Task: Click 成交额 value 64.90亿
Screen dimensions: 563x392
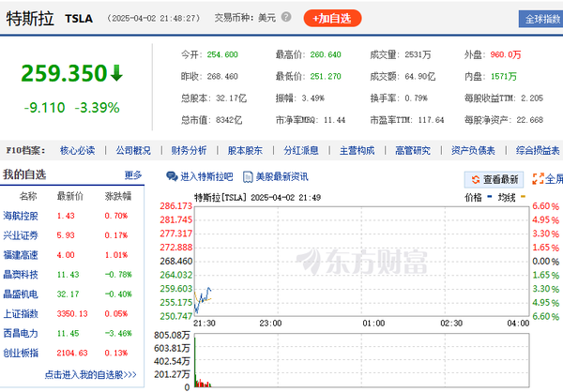Action: [419, 76]
